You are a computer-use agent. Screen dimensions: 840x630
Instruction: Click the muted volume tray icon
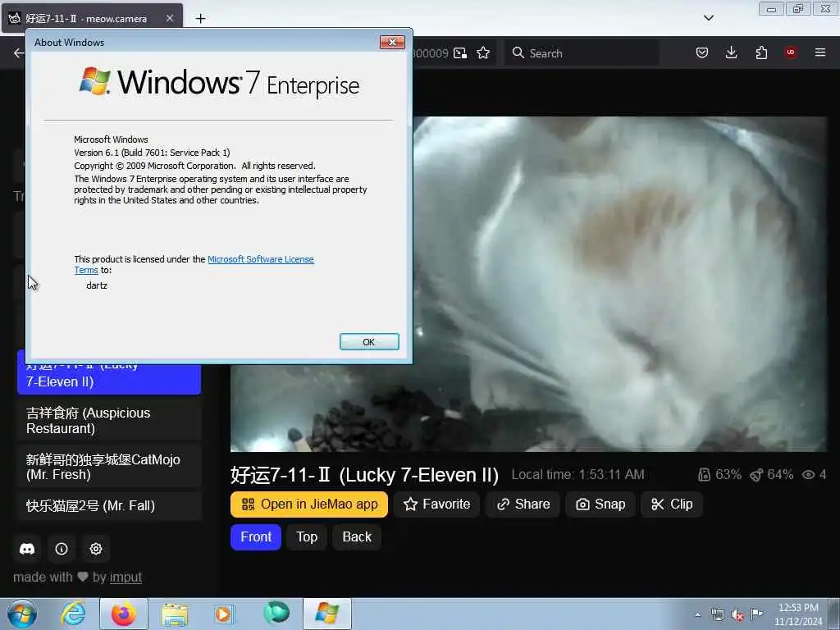click(x=737, y=615)
